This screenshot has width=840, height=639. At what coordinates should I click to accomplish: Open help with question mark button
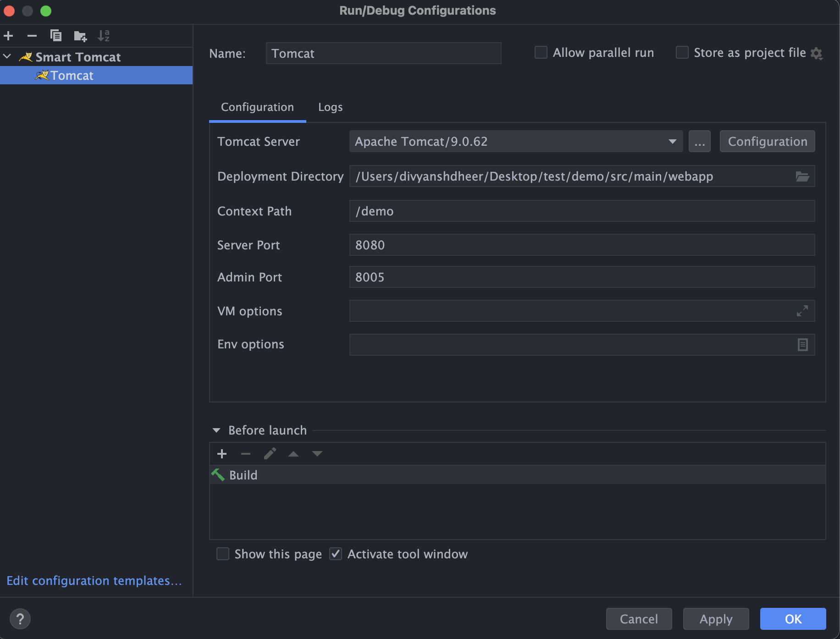20,619
